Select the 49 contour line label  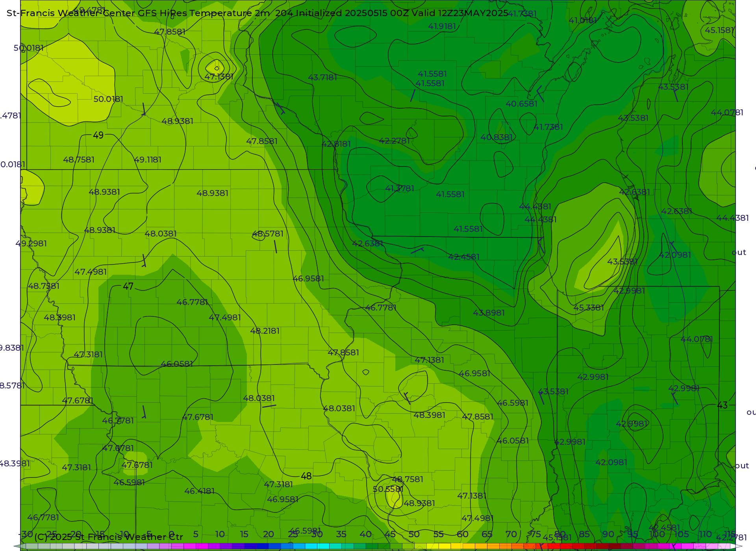[x=98, y=135]
